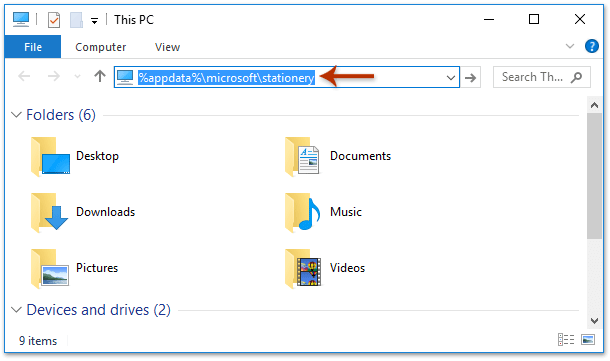The width and height of the screenshot is (610, 361).
Task: Click the Devices and drives (2) header text
Action: click(98, 310)
